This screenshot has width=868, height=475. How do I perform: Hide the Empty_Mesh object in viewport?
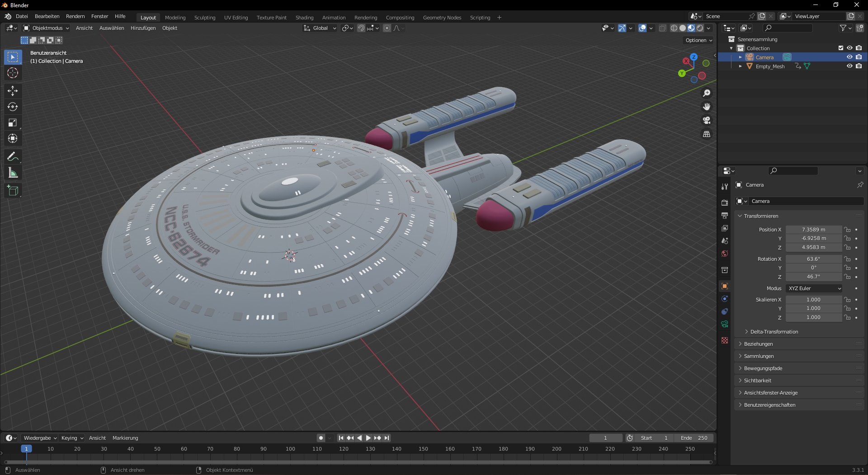point(849,66)
